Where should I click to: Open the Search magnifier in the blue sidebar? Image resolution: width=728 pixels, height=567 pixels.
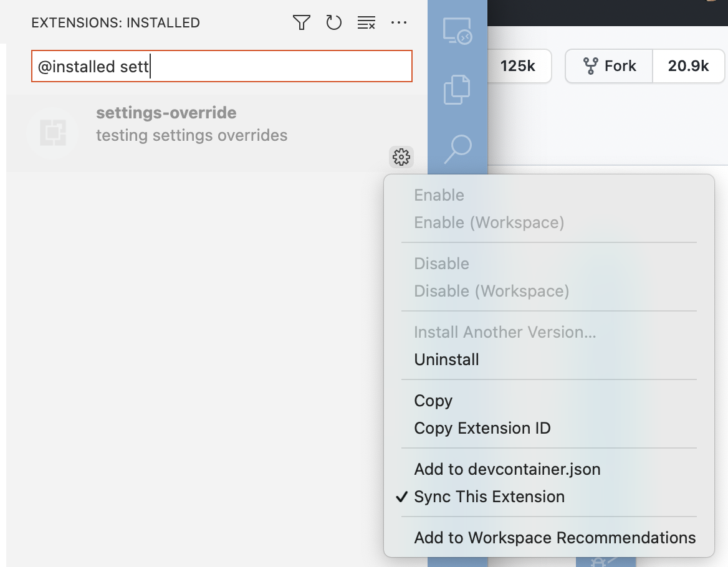[457, 148]
